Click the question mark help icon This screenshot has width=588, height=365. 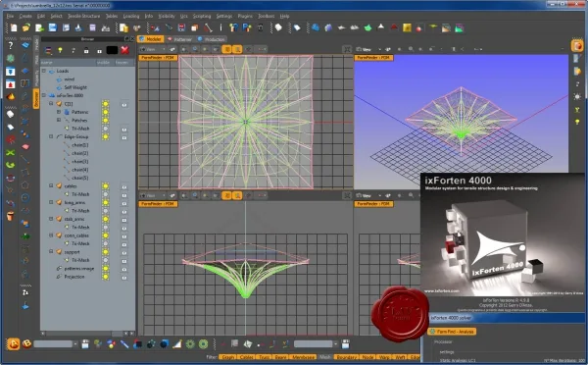(x=11, y=45)
